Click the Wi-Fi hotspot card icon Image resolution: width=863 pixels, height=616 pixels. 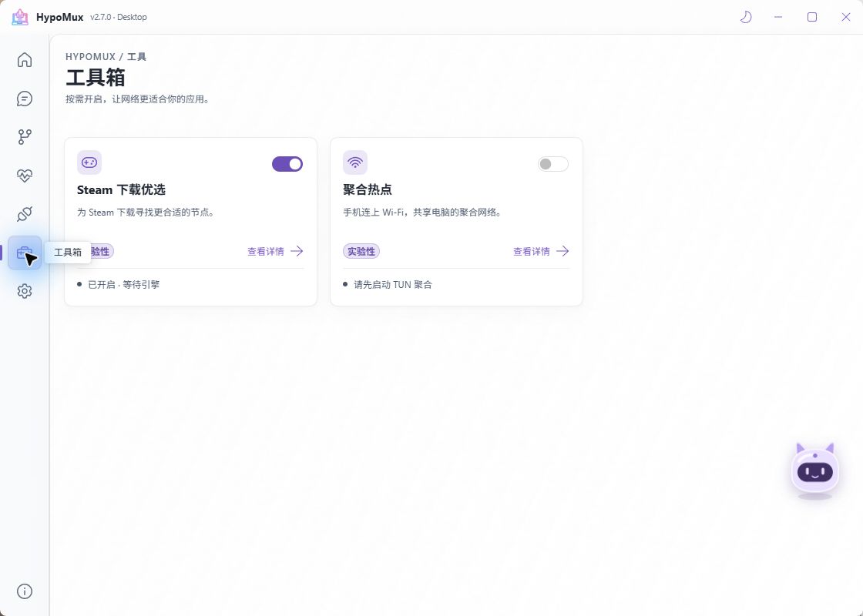pyautogui.click(x=355, y=162)
